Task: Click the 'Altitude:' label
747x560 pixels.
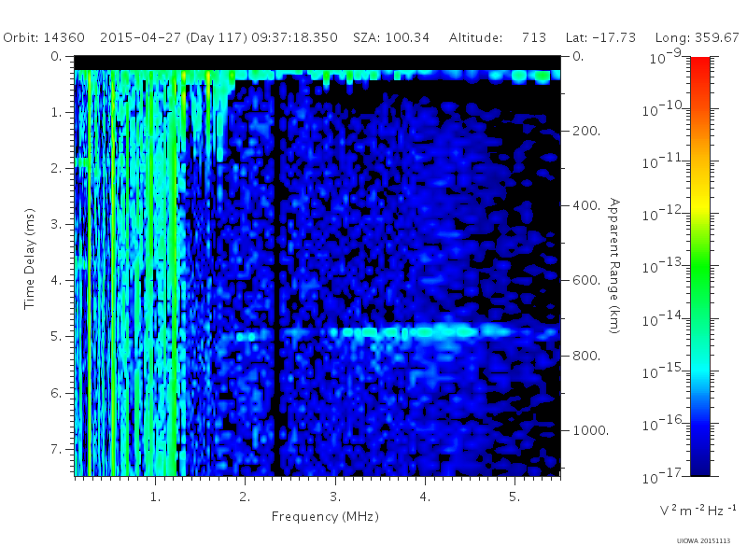Action: (x=475, y=37)
